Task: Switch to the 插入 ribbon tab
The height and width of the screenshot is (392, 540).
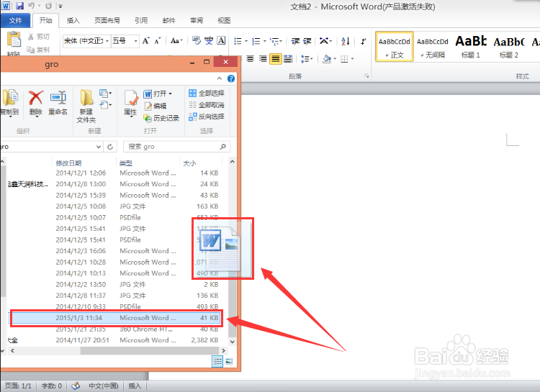Action: [73, 21]
